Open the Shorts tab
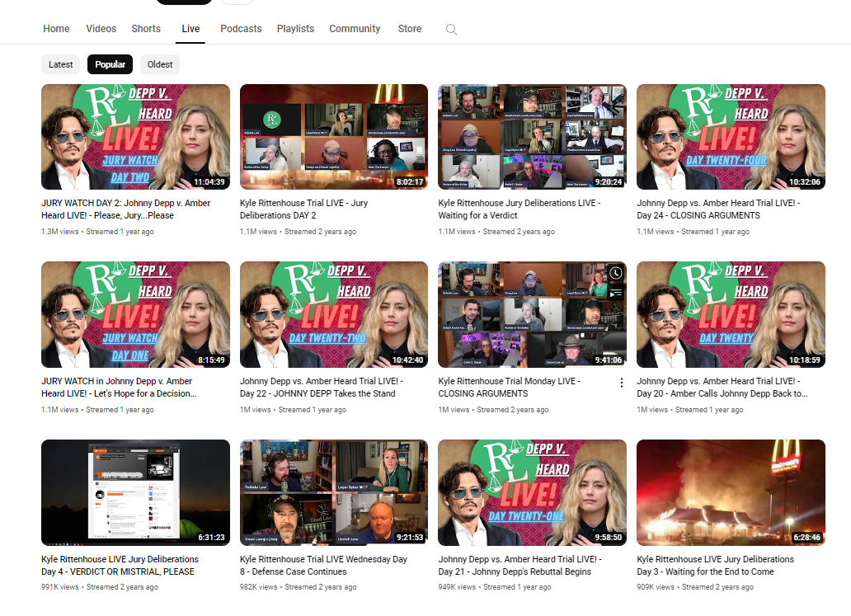The width and height of the screenshot is (851, 616). (x=146, y=29)
